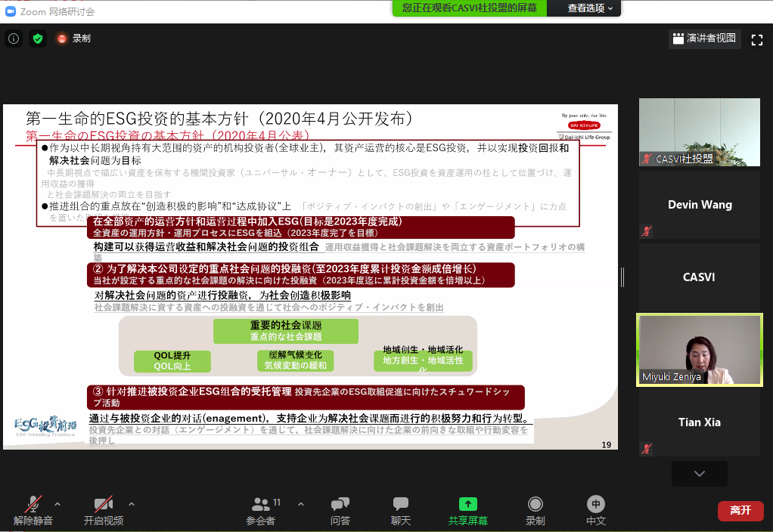This screenshot has width=773, height=532.
Task: Switch layout using 演讲者视图 button
Action: tap(704, 39)
